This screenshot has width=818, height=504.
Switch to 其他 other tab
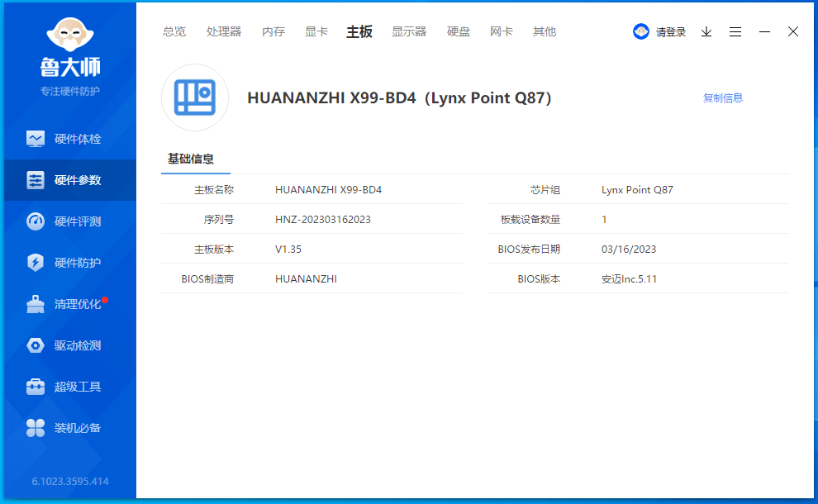click(545, 32)
